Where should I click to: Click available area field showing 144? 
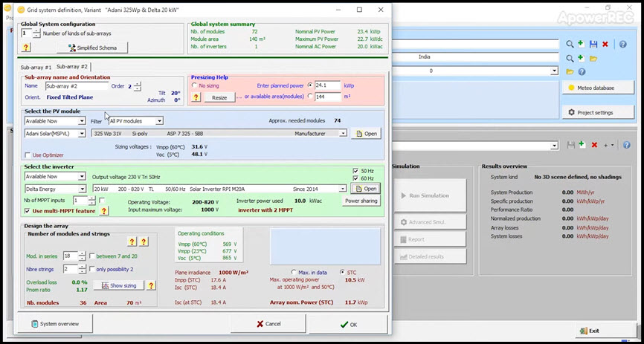[328, 97]
